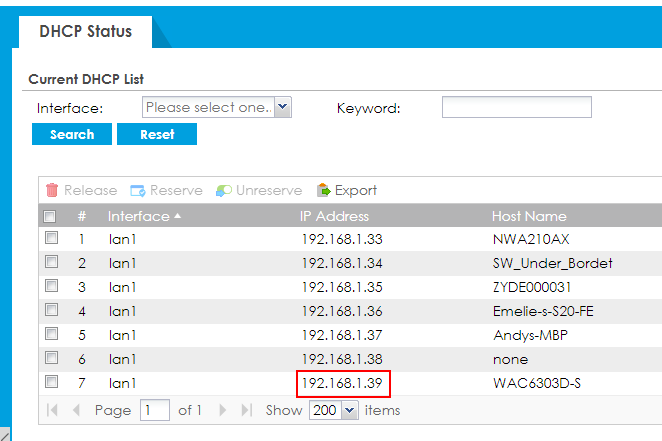Click inside the Keyword text field
662x441 pixels.
[x=516, y=107]
